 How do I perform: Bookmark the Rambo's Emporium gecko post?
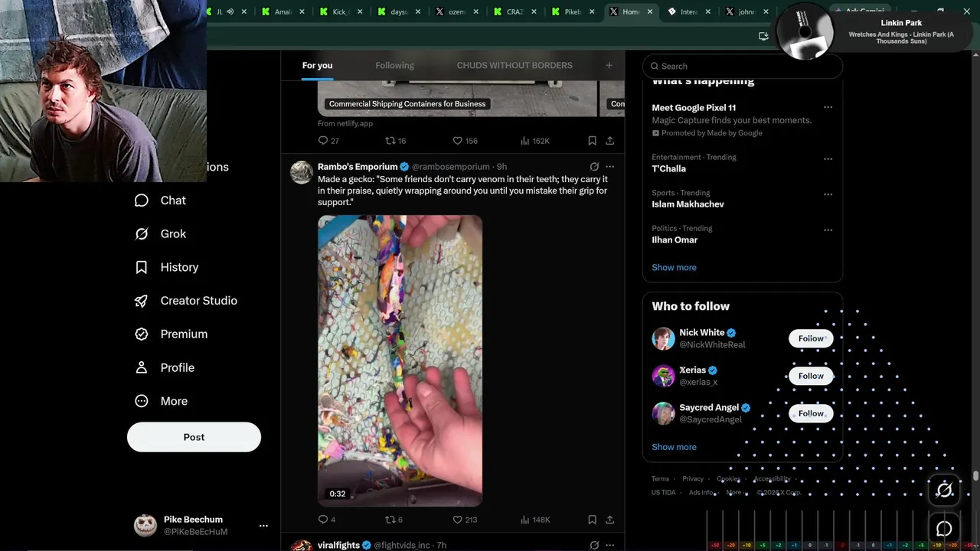coord(592,520)
